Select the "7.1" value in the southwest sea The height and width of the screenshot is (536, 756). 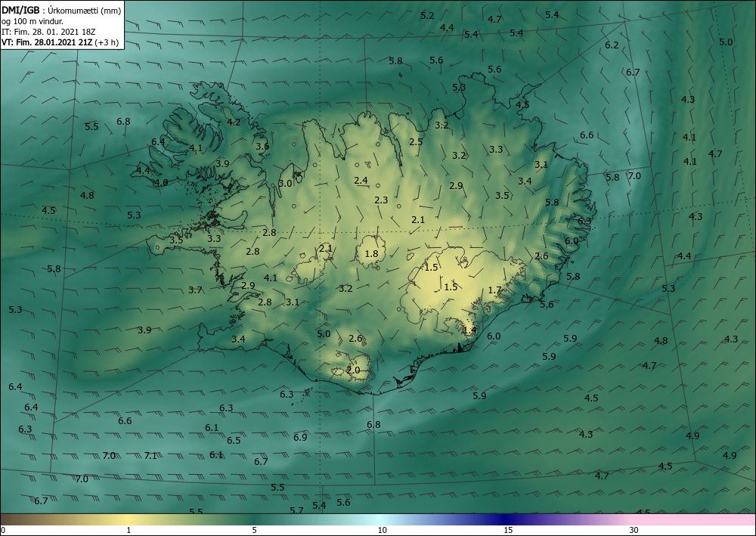150,456
